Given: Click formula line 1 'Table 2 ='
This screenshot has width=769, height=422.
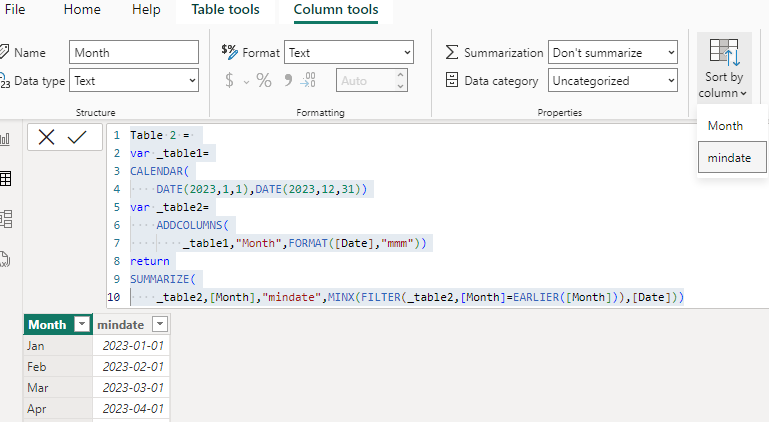Looking at the screenshot, I should point(159,135).
